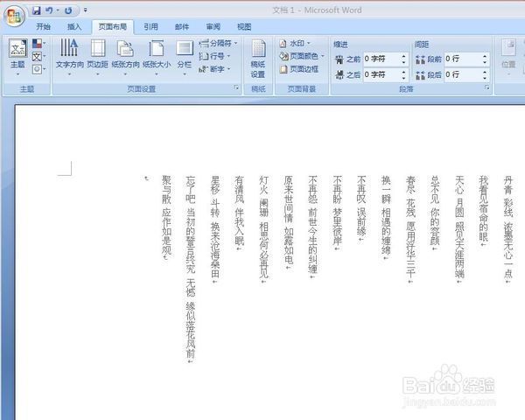Image resolution: width=525 pixels, height=420 pixels.
Task: Increase indent before value with up arrow
Action: pos(403,56)
